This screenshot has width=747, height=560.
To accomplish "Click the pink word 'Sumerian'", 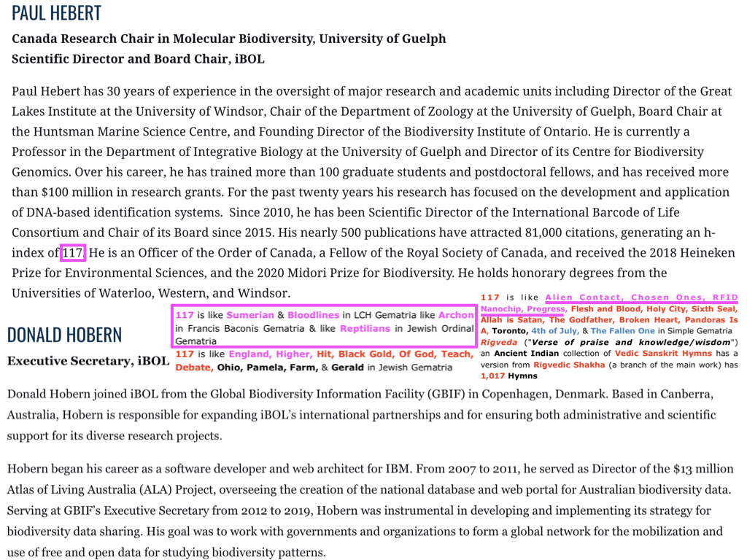I will point(250,315).
